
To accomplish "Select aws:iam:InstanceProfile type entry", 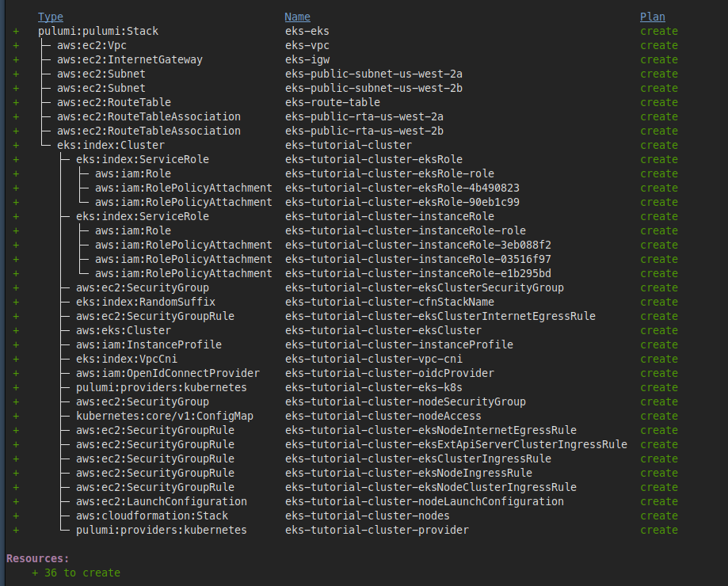I will (149, 344).
